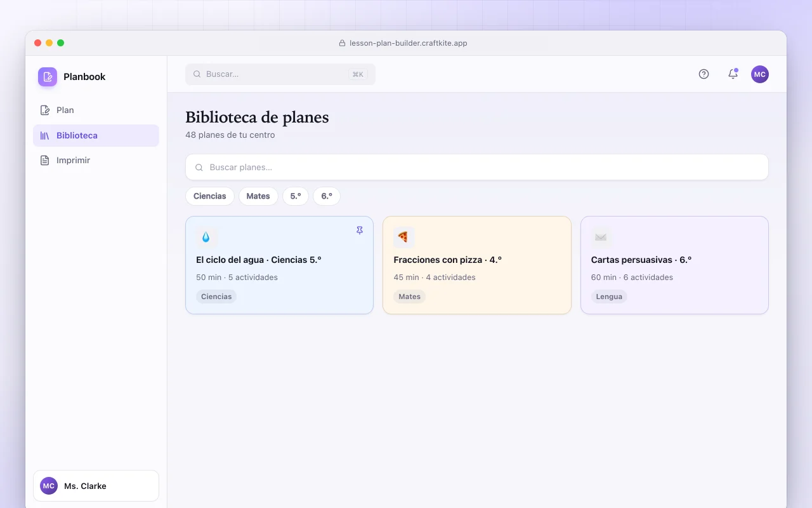Click the pizza emoji icon
812x508 pixels.
[403, 237]
